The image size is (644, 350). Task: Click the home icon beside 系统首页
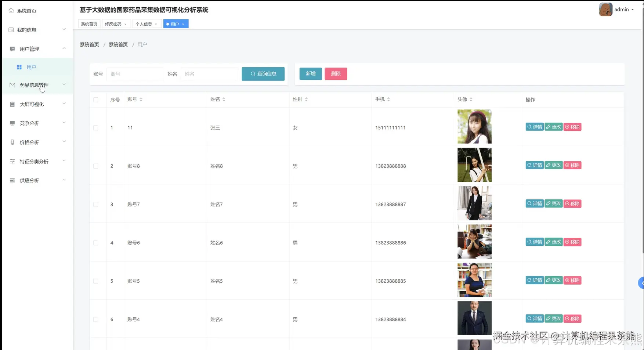click(11, 11)
